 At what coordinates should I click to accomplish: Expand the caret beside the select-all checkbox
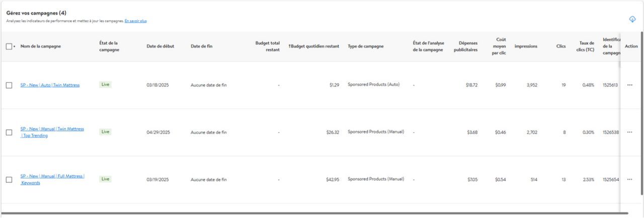(15, 47)
